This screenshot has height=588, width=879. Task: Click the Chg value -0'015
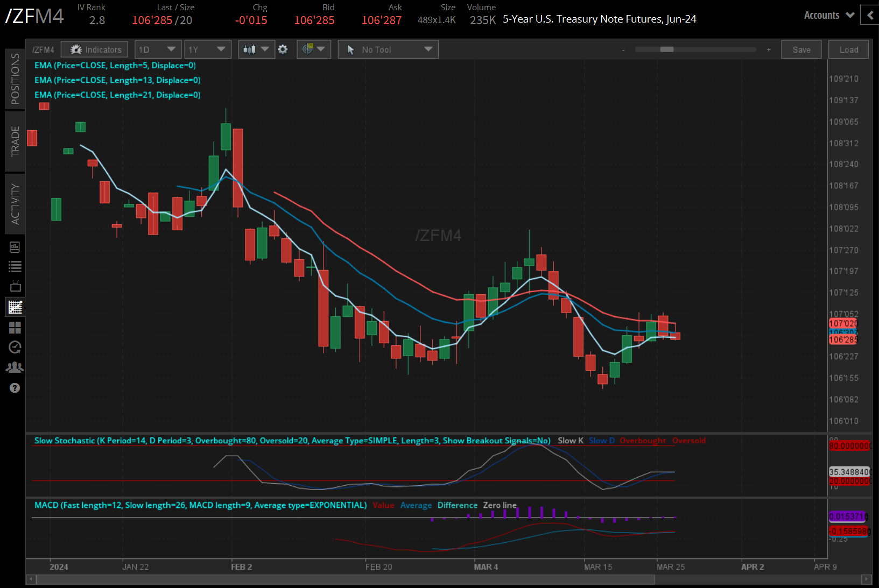(251, 20)
